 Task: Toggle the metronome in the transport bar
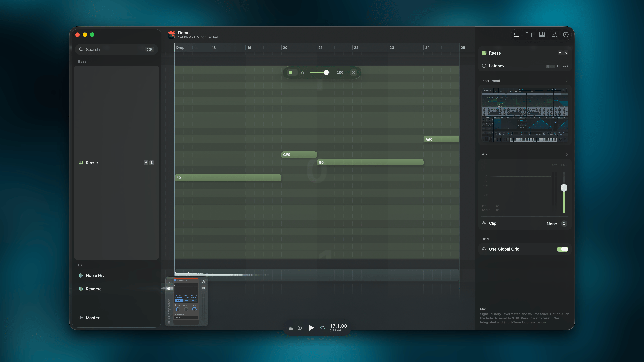coord(290,328)
